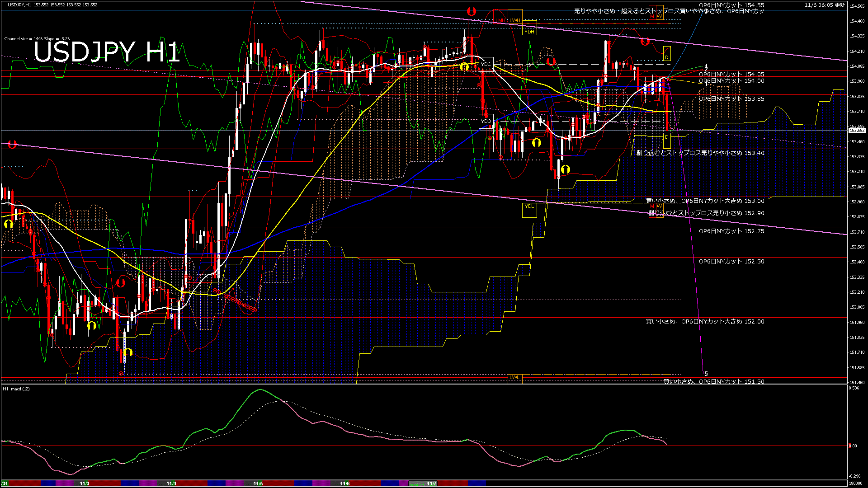Click the LWH last-week-high label
The height and width of the screenshot is (488, 868).
[x=515, y=20]
